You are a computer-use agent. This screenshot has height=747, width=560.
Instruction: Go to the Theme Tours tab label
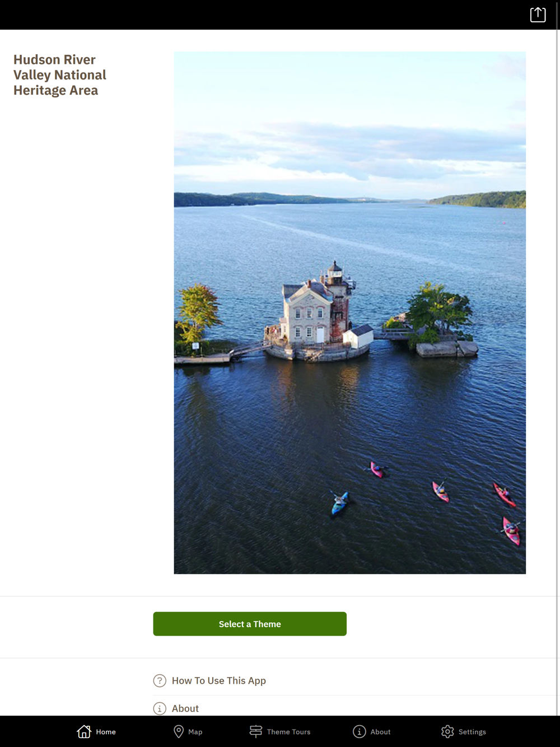click(288, 732)
